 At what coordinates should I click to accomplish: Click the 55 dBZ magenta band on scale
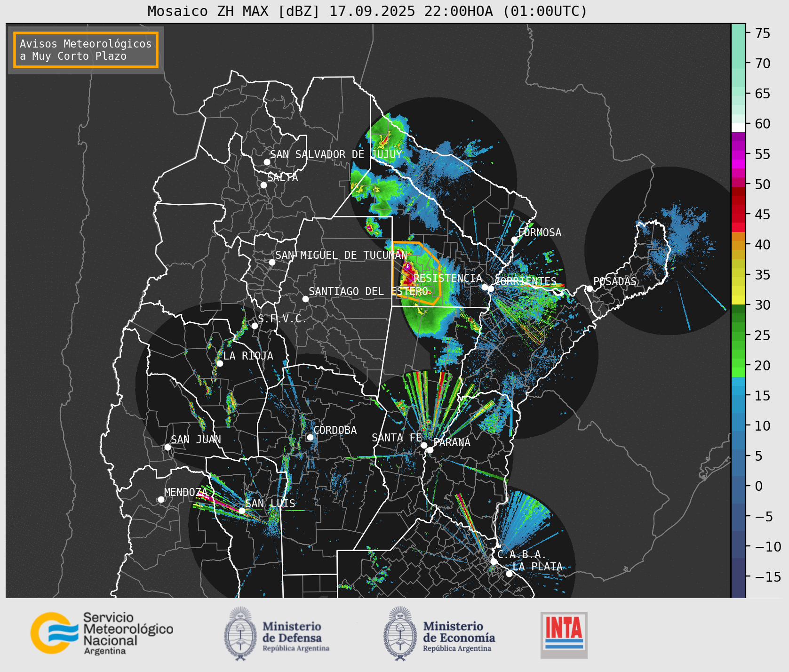pos(738,154)
